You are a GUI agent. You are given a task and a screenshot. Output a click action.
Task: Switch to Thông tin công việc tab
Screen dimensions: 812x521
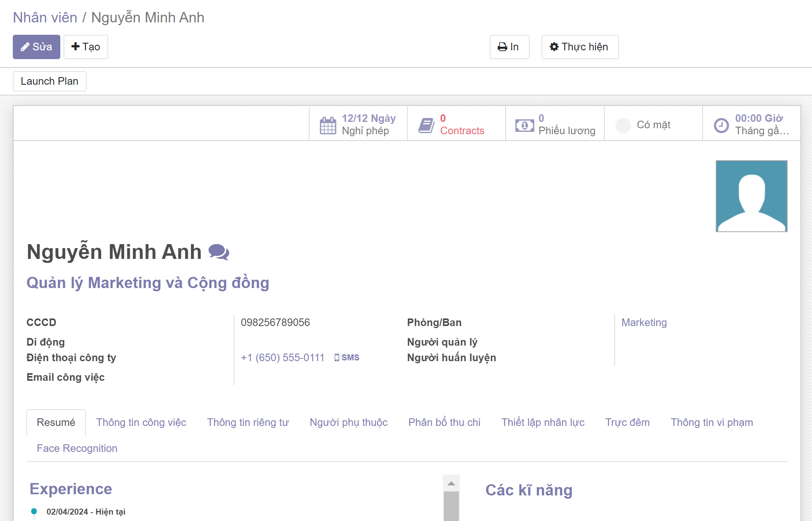point(141,422)
